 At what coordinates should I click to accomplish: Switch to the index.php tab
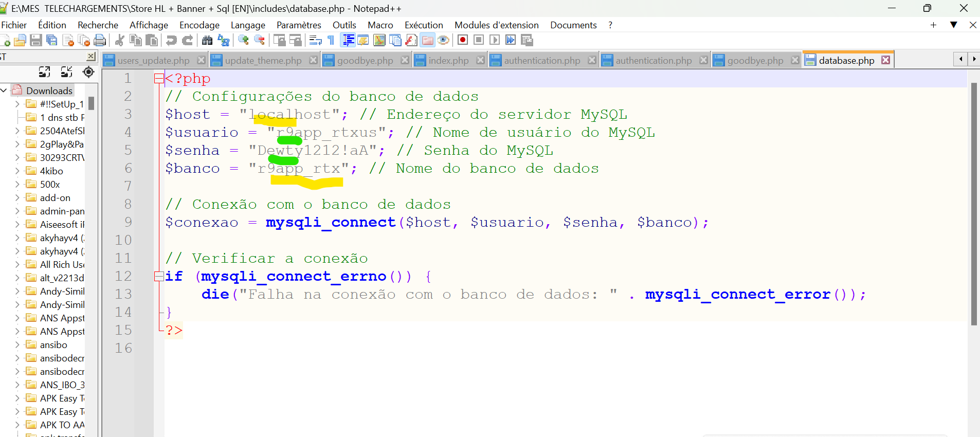pos(448,60)
